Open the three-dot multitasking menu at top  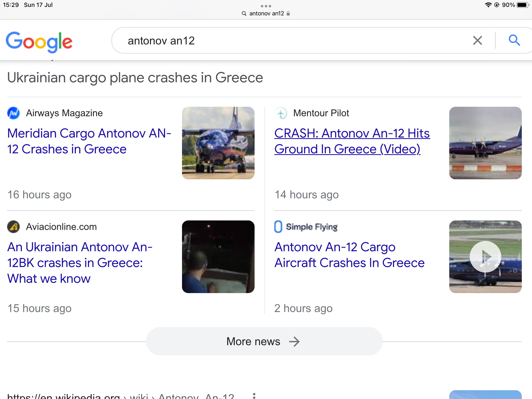266,6
